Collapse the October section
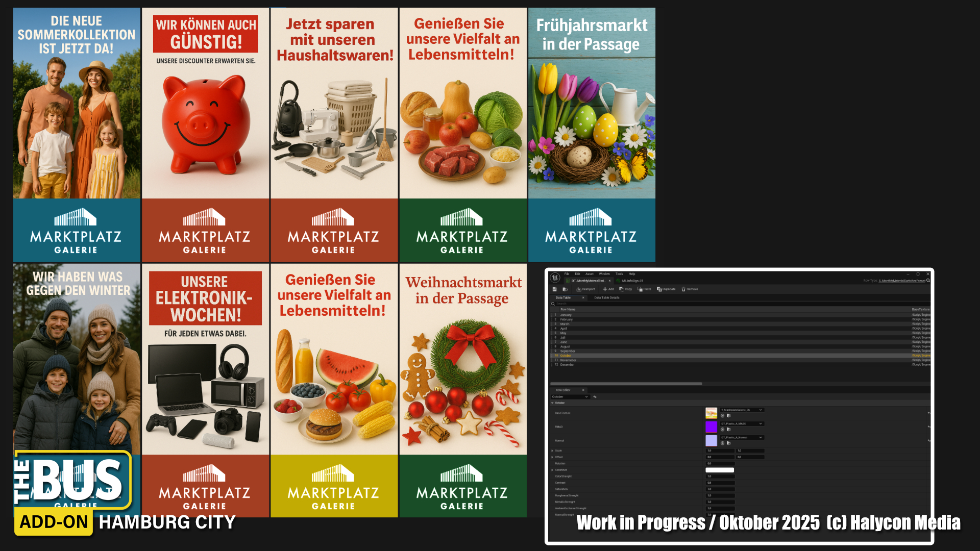 tap(552, 403)
